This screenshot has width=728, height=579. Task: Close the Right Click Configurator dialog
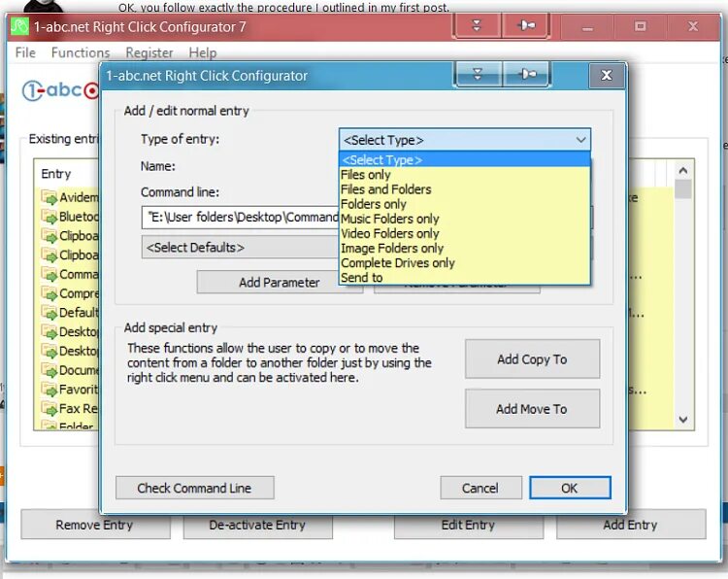(x=607, y=75)
